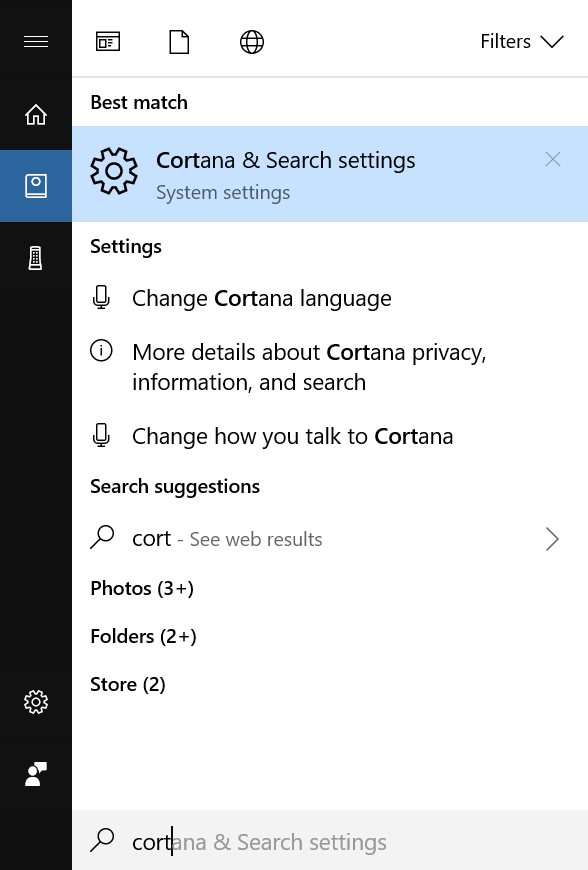Click microphone icon beside Change Cortana language
Image resolution: width=588 pixels, height=870 pixels.
coord(101,297)
